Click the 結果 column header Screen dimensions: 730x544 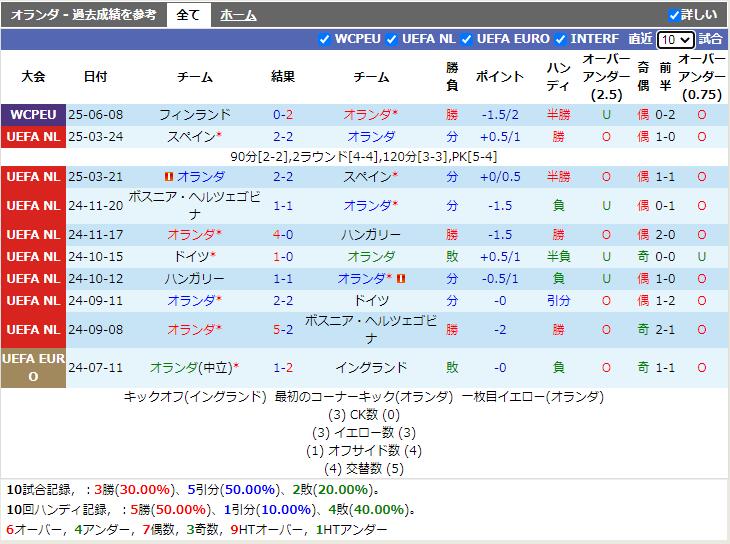pyautogui.click(x=283, y=76)
